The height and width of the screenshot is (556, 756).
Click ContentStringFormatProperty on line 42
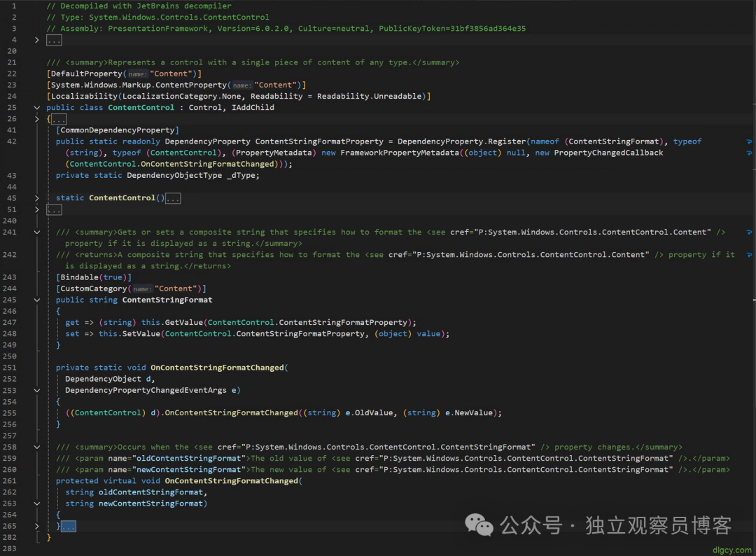pyautogui.click(x=319, y=141)
